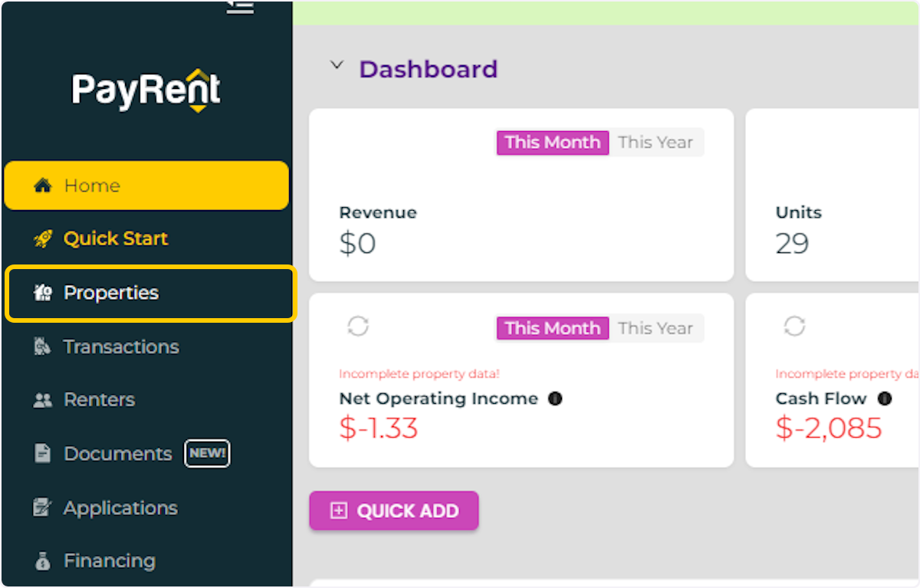
Task: Switch Revenue card to This Year
Action: tap(655, 143)
